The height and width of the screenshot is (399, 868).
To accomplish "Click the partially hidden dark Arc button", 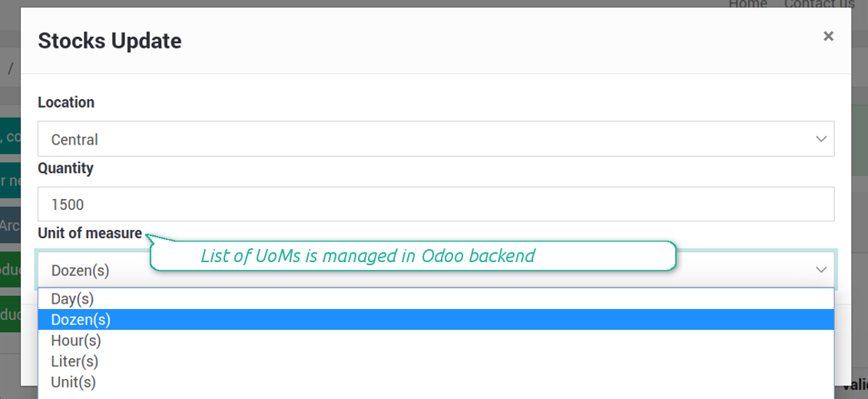I will click(x=10, y=226).
